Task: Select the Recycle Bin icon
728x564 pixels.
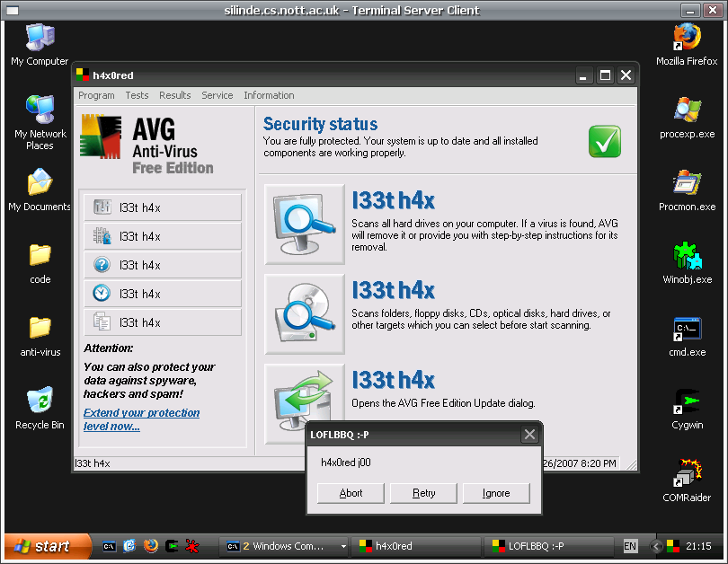Action: (40, 409)
